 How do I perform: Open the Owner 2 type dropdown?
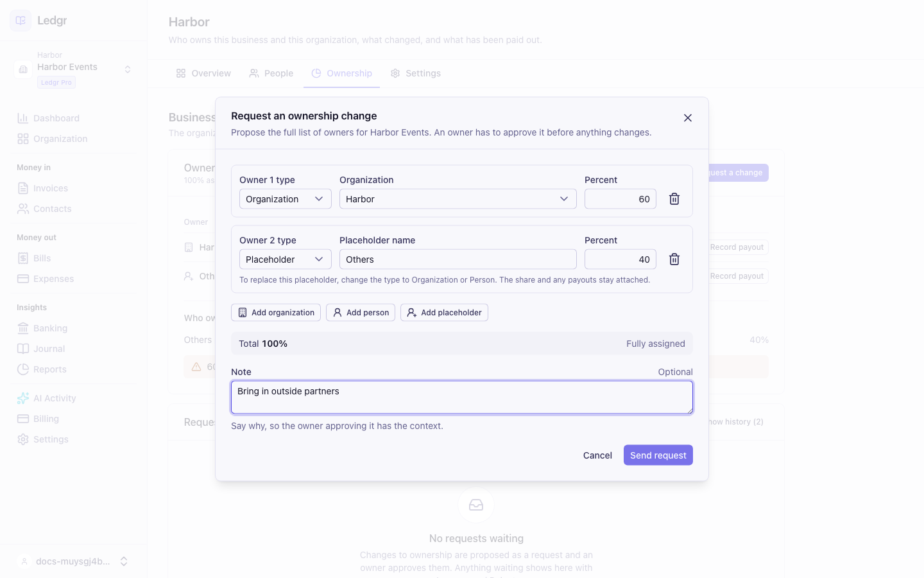coord(286,259)
